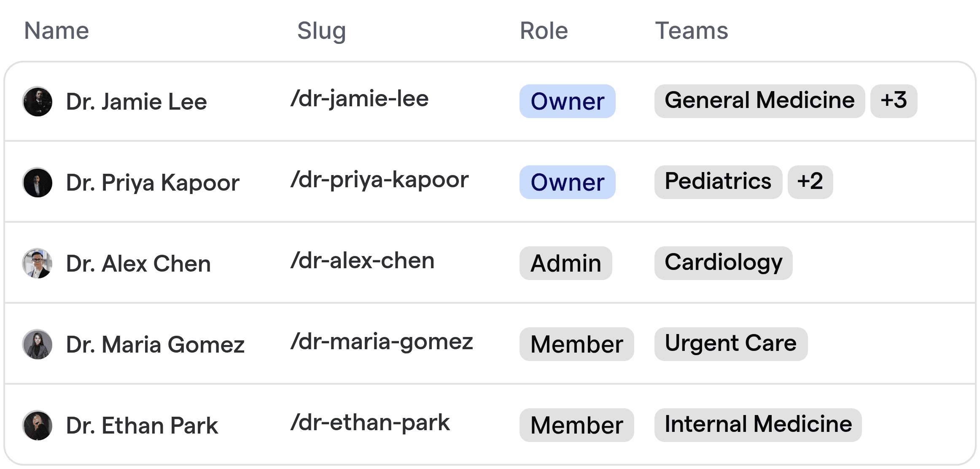Sort by the Role column header
Image resolution: width=980 pixels, height=469 pixels.
tap(543, 30)
